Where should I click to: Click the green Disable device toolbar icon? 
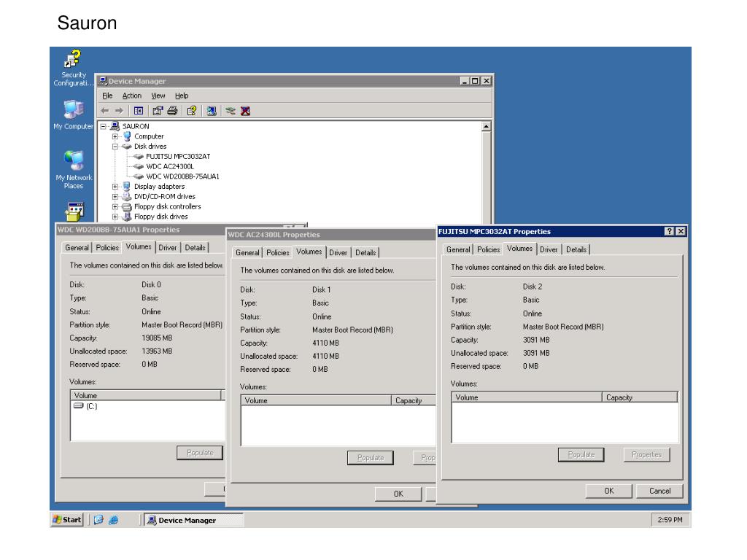point(231,111)
